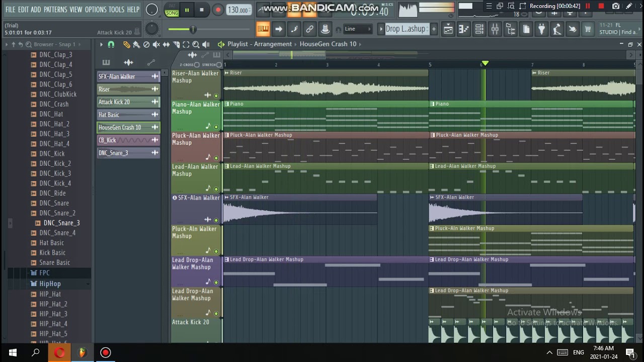Click the link/chain icon in main toolbar
This screenshot has height=362, width=644.
[x=309, y=29]
